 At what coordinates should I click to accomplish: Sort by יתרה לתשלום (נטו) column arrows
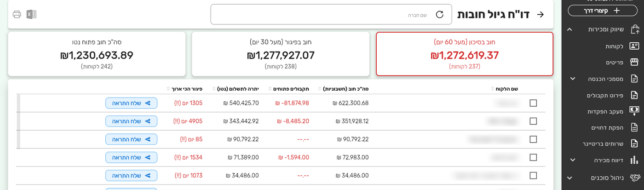[214, 89]
